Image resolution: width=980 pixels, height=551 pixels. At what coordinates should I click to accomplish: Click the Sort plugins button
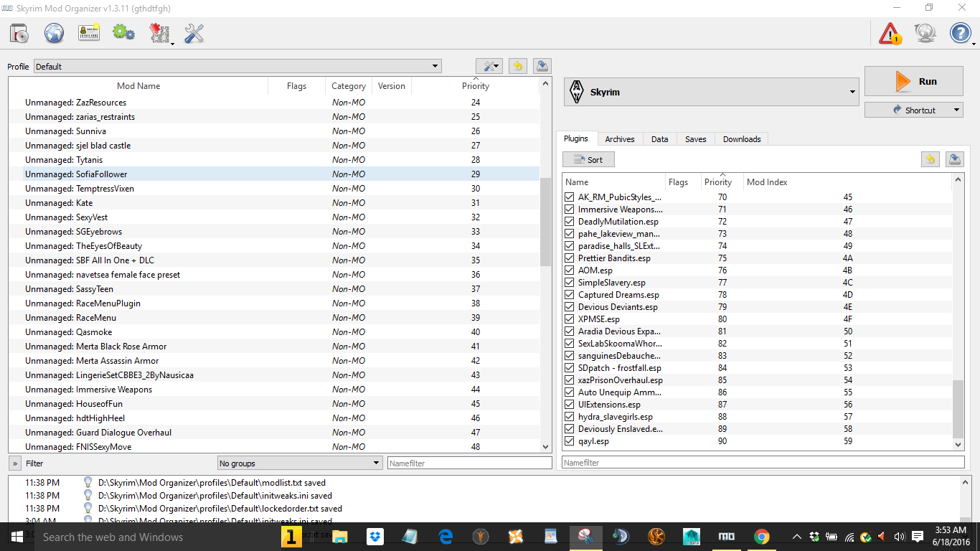pos(588,159)
